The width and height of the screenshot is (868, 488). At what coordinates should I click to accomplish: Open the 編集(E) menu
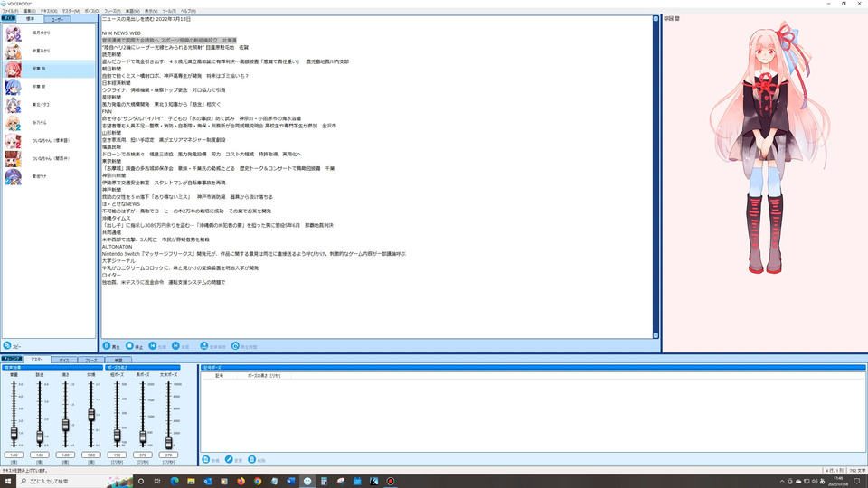pos(29,11)
